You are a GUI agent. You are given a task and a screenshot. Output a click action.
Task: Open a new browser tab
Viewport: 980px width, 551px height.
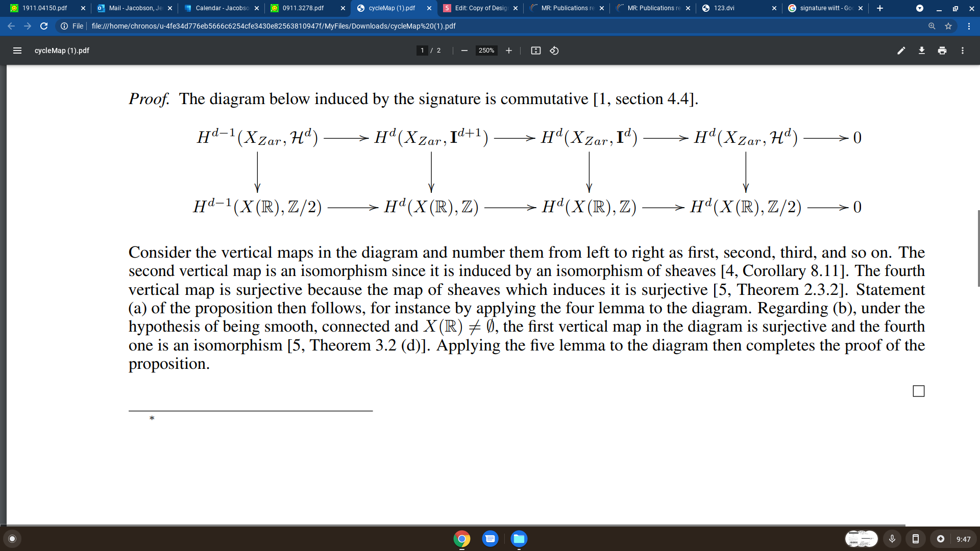[879, 8]
